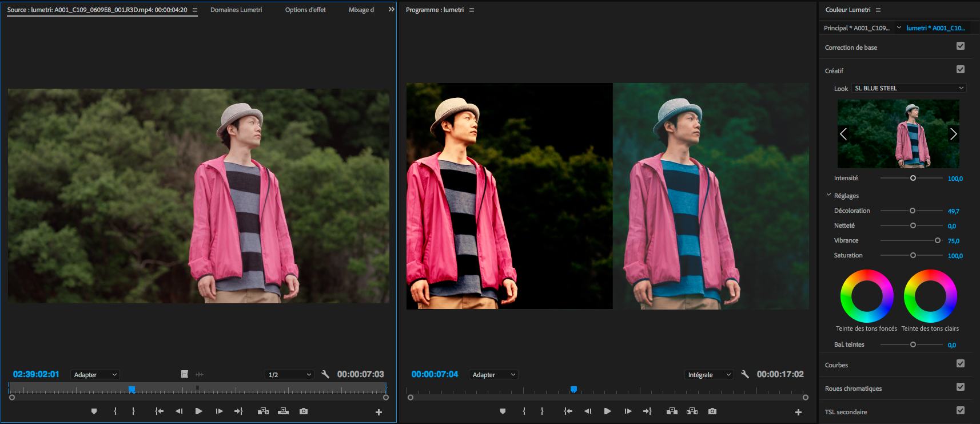
Task: Open Source monitor Adapter zoom dropdown
Action: click(95, 375)
